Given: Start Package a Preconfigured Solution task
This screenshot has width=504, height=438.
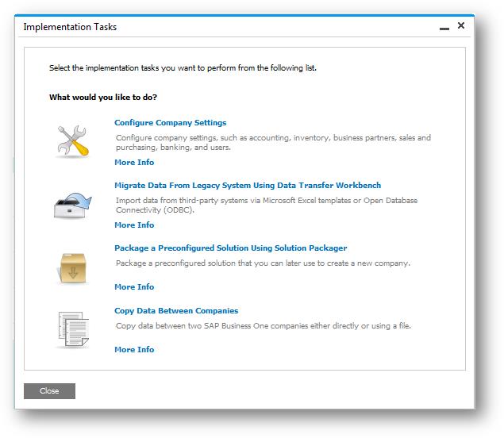Looking at the screenshot, I should (230, 248).
